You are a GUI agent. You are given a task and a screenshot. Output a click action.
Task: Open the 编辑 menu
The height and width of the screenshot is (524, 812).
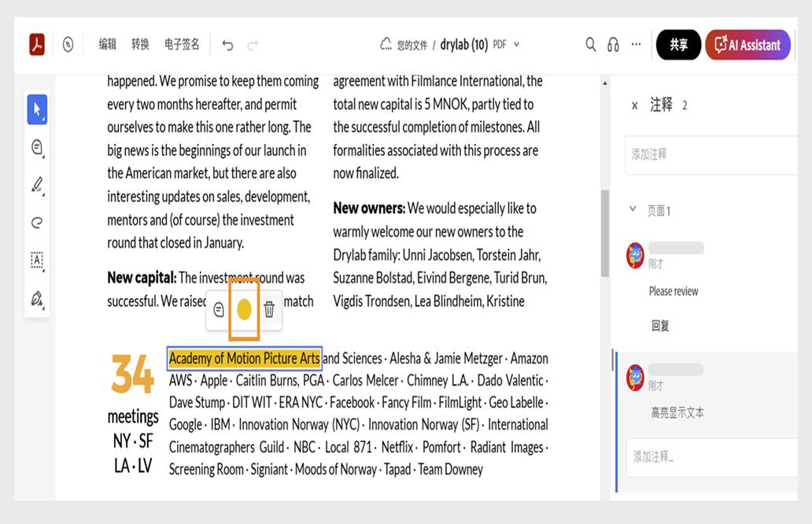click(108, 45)
